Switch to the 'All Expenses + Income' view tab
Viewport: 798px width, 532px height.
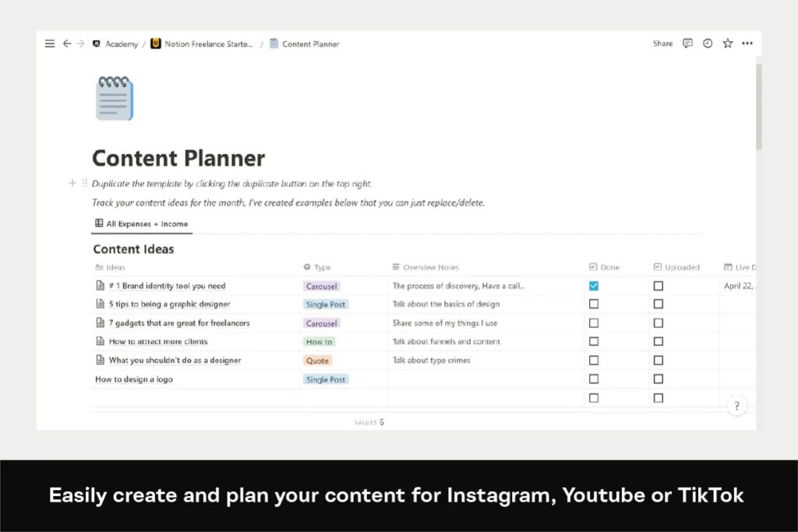point(141,224)
